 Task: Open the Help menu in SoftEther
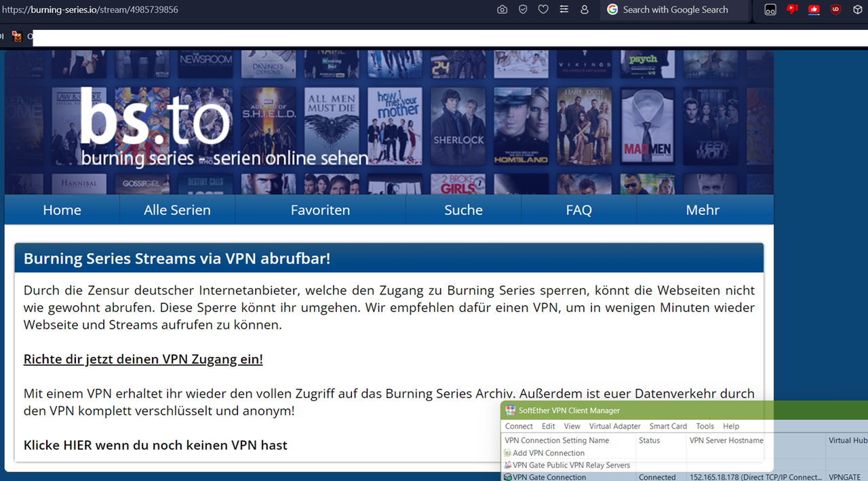[731, 426]
